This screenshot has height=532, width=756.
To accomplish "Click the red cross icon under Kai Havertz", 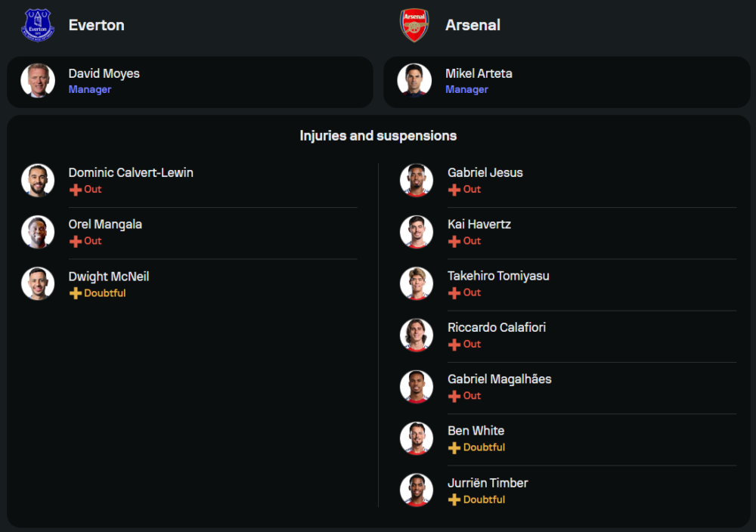I will coord(454,241).
